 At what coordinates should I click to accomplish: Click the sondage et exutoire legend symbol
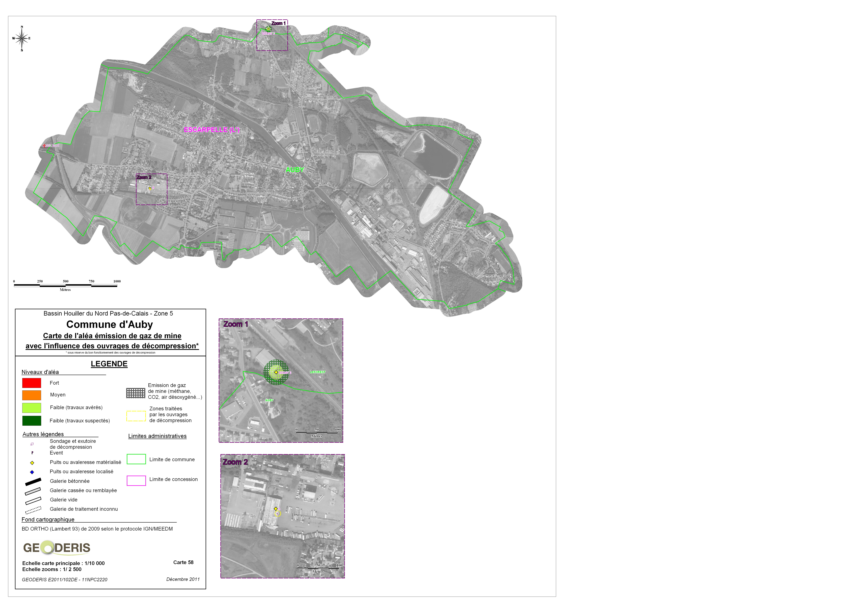[32, 444]
